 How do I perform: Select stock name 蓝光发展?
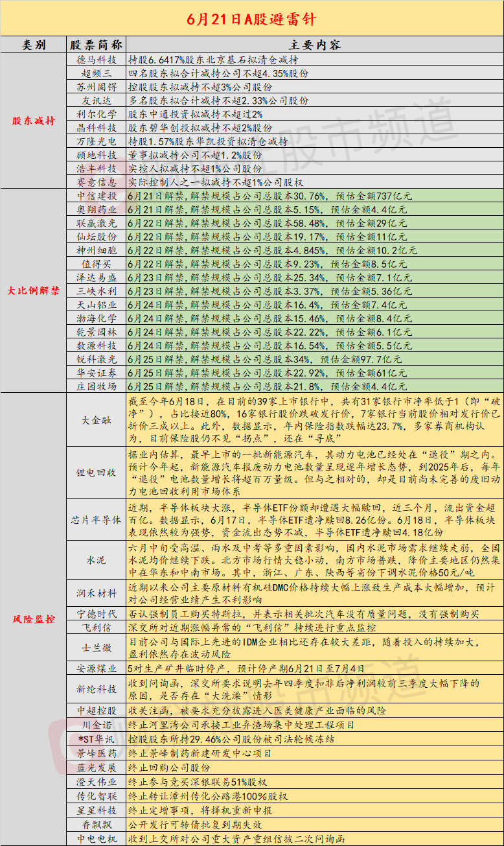tap(96, 767)
